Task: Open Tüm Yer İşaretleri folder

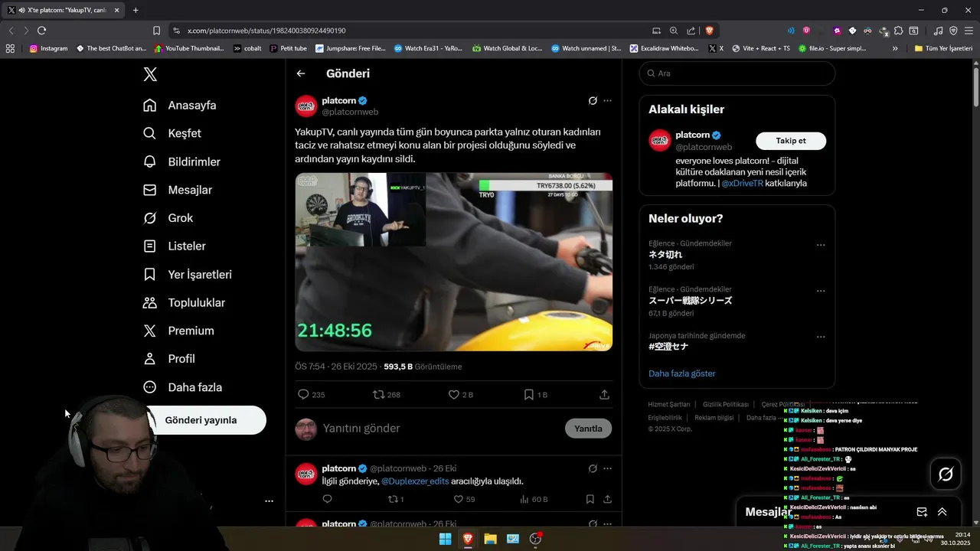Action: click(943, 48)
